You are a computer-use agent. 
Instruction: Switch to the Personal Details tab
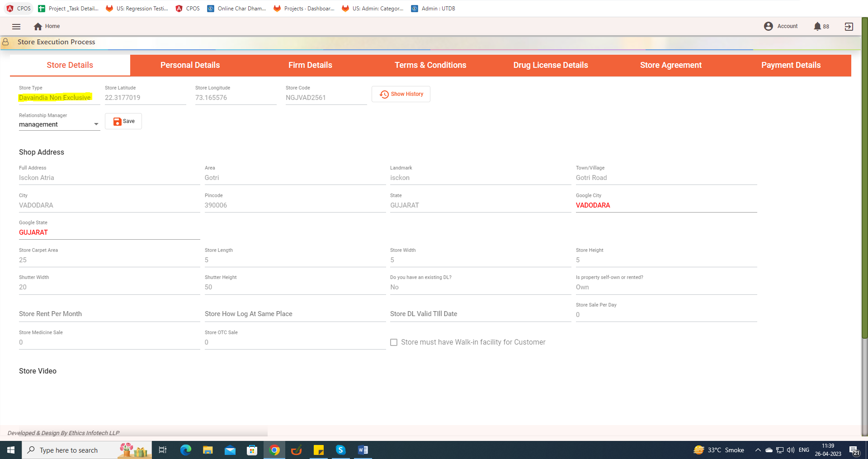(x=190, y=65)
